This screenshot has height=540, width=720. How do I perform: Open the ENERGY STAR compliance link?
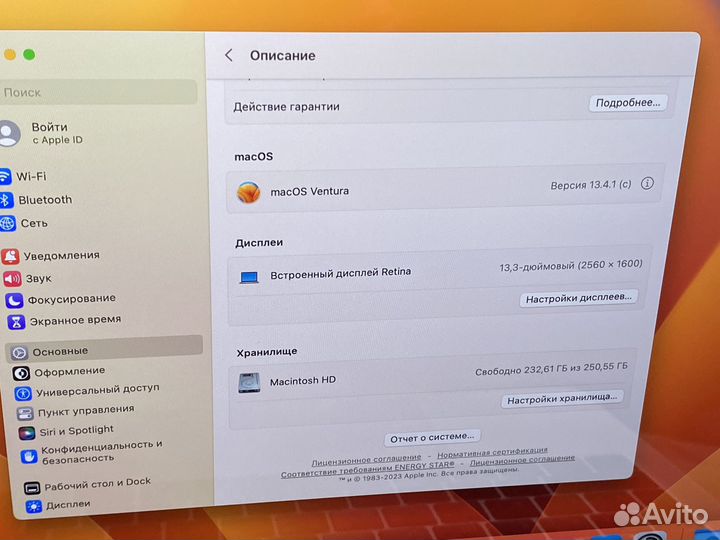pyautogui.click(x=367, y=469)
